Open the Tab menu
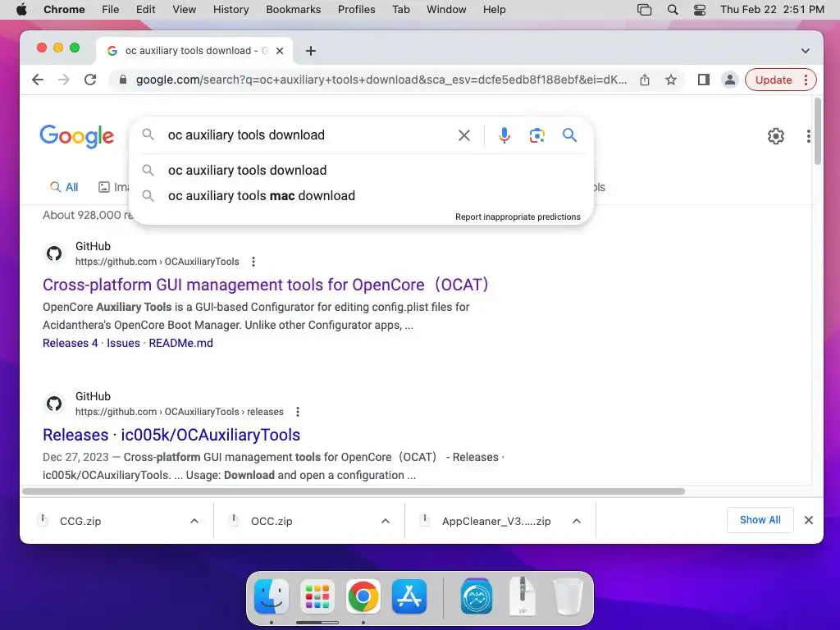Image resolution: width=840 pixels, height=630 pixels. click(x=400, y=10)
